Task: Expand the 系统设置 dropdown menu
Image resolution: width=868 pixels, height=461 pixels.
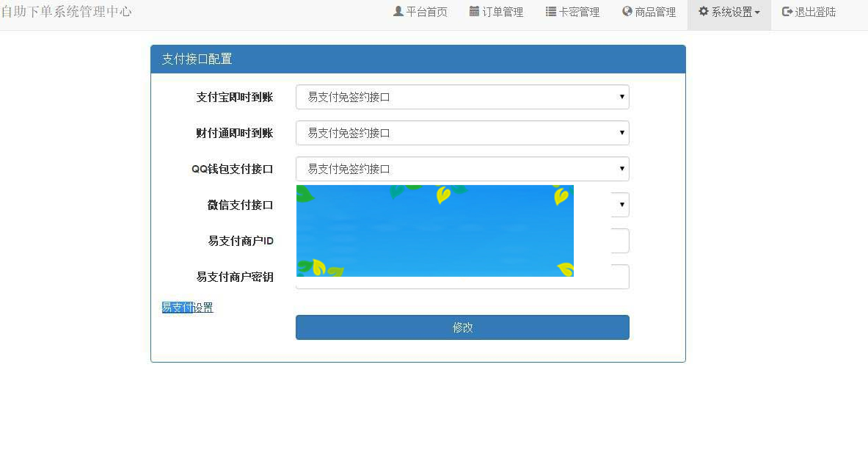Action: click(729, 11)
